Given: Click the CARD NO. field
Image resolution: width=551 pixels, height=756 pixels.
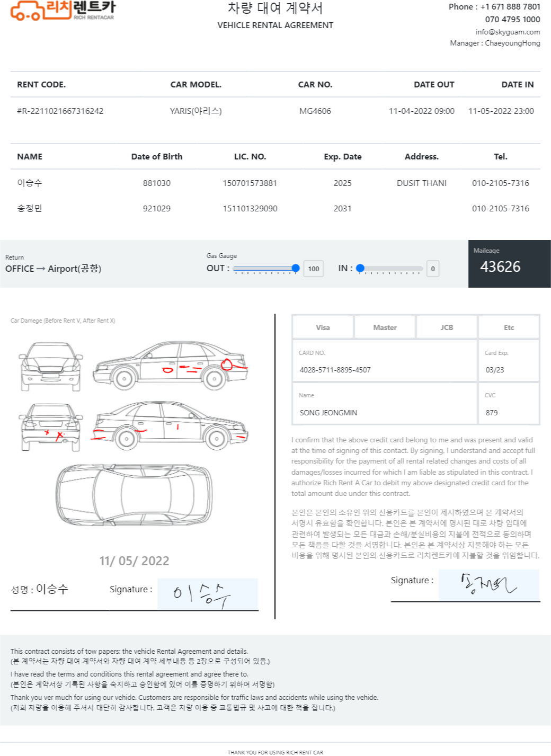Looking at the screenshot, I should tap(385, 361).
